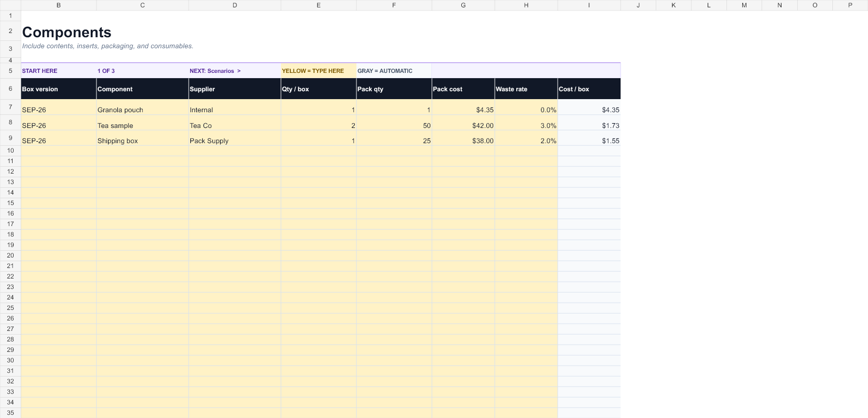
Task: Select the $4.35 cost per box cell
Action: pyautogui.click(x=589, y=107)
